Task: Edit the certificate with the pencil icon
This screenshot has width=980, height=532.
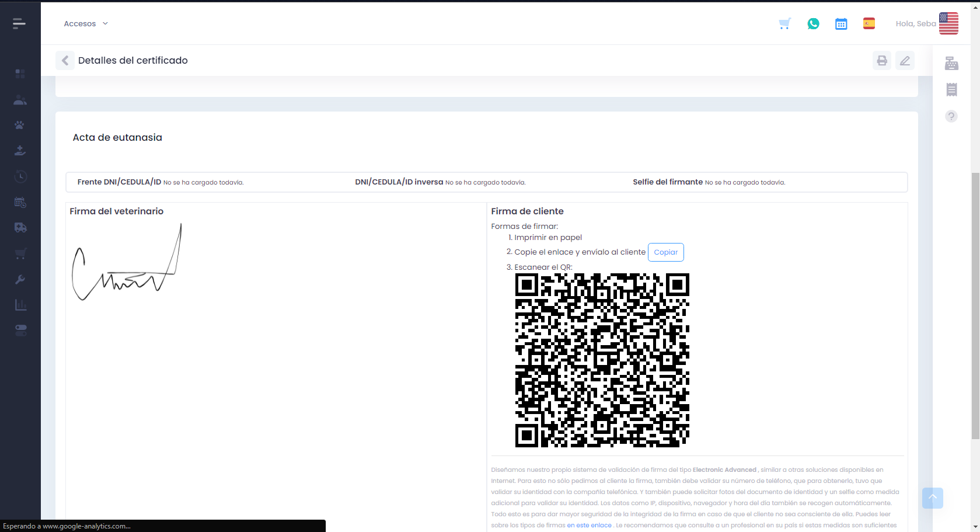Action: point(905,60)
